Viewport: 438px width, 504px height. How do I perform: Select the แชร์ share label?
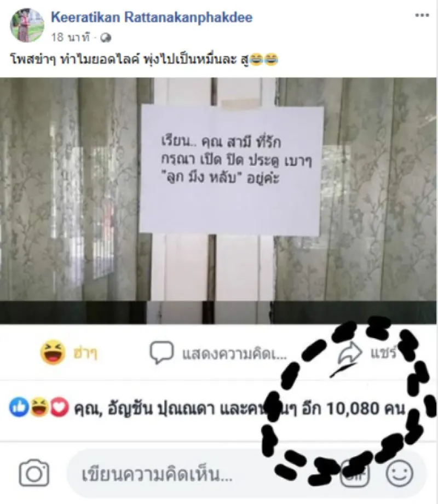(x=383, y=353)
